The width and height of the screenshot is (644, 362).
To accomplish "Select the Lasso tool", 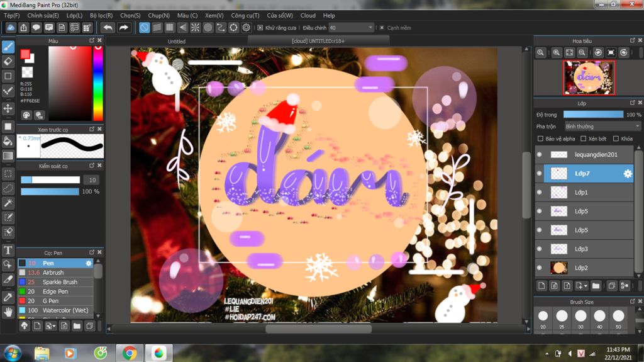I will click(8, 188).
